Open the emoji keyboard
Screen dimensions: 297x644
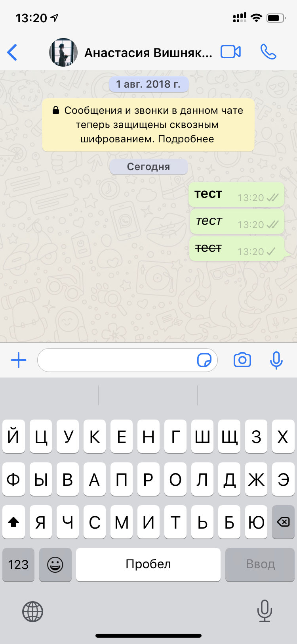55,565
